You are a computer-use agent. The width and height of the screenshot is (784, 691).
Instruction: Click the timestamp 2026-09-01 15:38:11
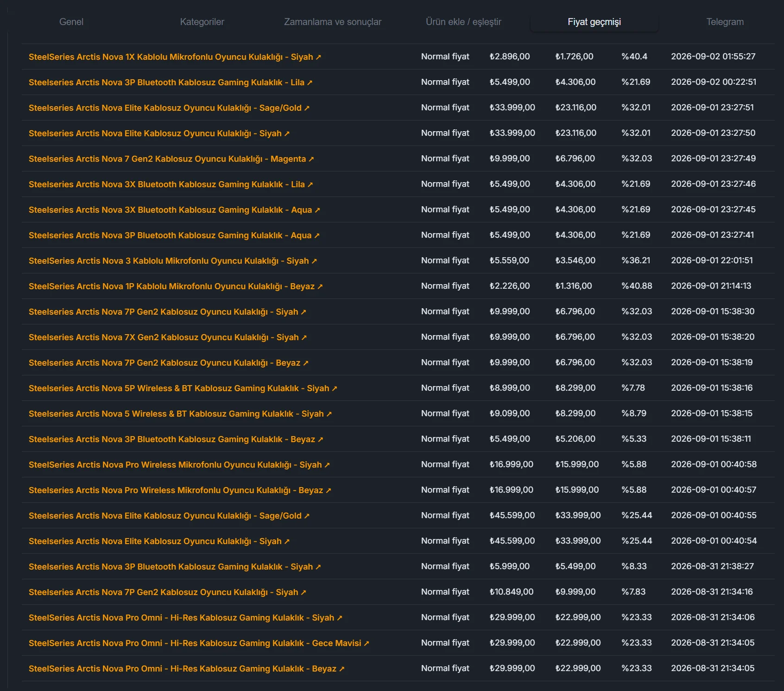point(711,439)
